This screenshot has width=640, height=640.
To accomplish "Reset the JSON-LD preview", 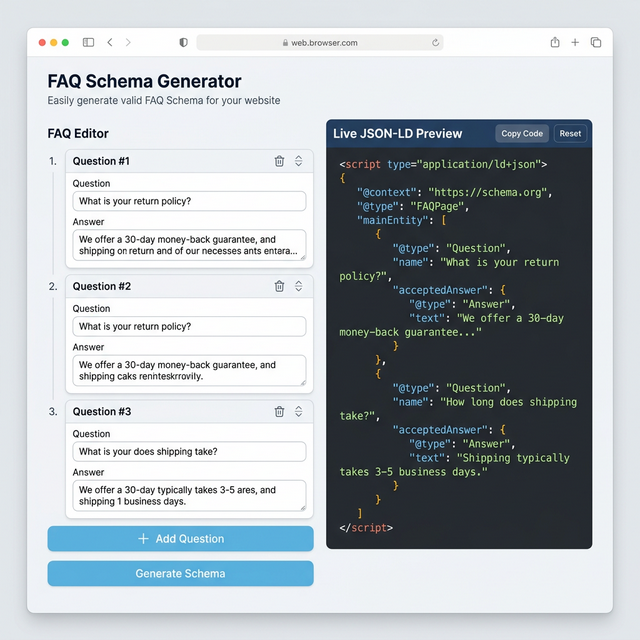I will click(570, 133).
